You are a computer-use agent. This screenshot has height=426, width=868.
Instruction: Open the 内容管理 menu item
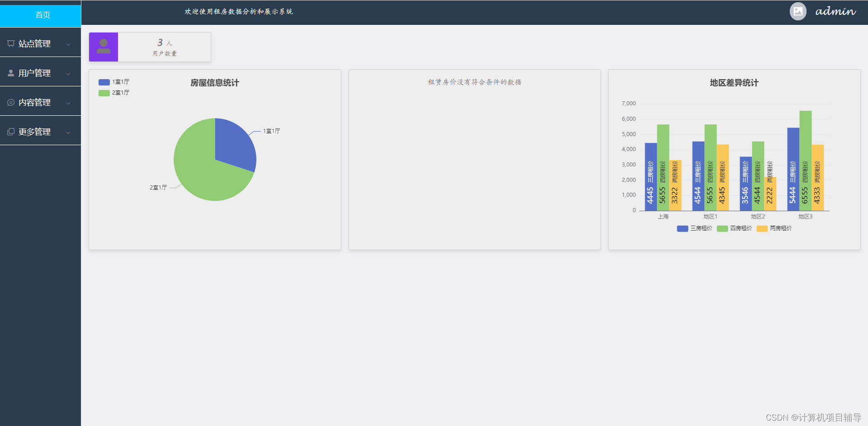pos(41,102)
